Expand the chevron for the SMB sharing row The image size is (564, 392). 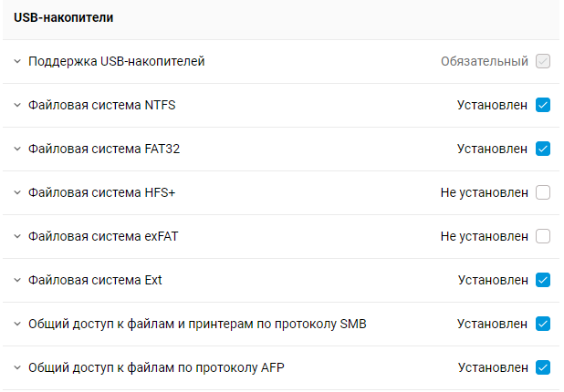[x=17, y=325]
